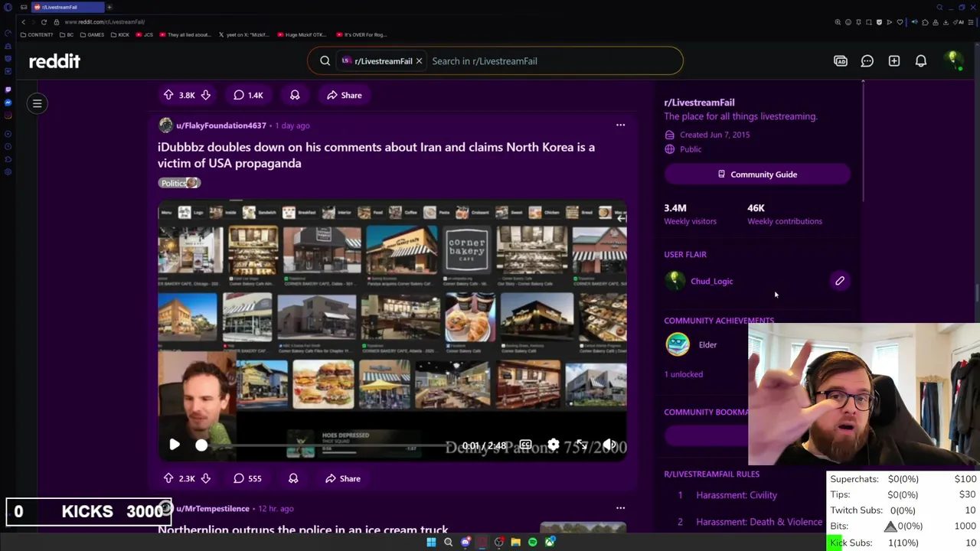Image resolution: width=980 pixels, height=551 pixels.
Task: Give award on the 2.3K post
Action: tap(293, 478)
